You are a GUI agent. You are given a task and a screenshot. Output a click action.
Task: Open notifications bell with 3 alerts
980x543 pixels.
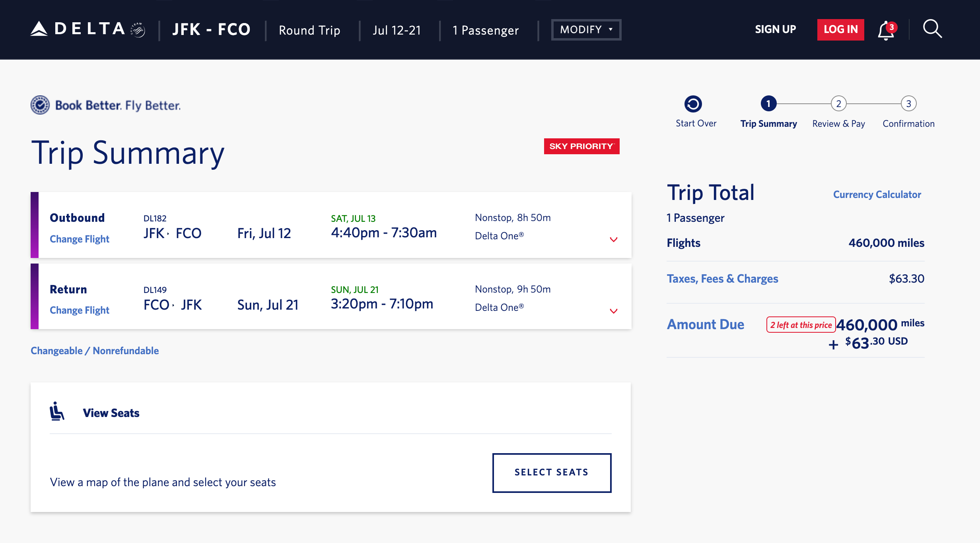pos(886,29)
